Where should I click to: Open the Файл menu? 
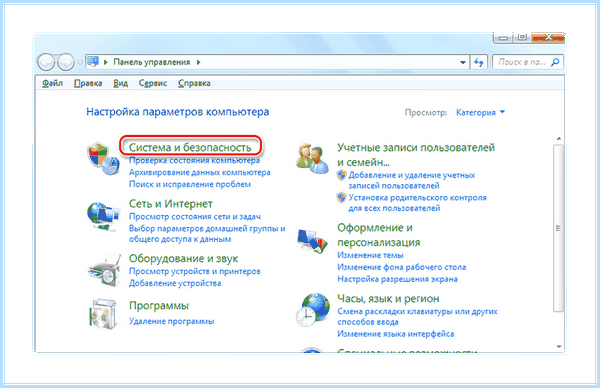(52, 83)
